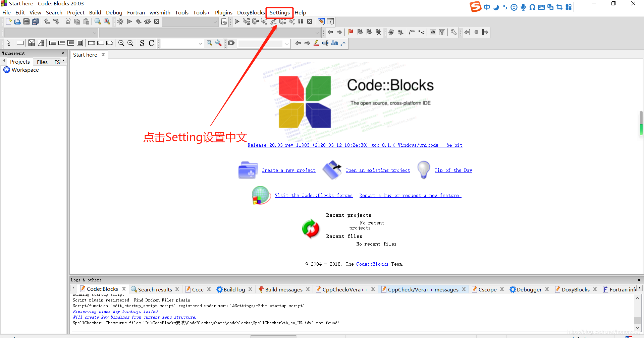Open the incremental search dropdown
Screen dimensions: 644x338
tap(264, 44)
